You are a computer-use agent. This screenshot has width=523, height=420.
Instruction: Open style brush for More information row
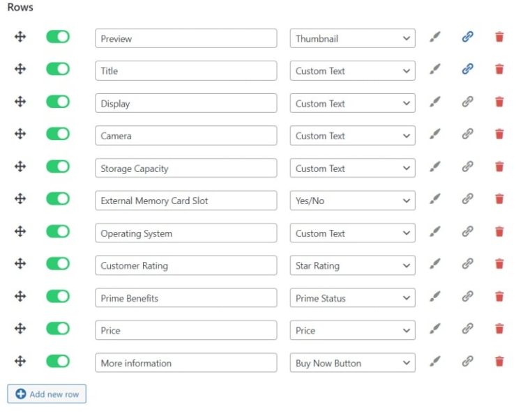click(435, 361)
